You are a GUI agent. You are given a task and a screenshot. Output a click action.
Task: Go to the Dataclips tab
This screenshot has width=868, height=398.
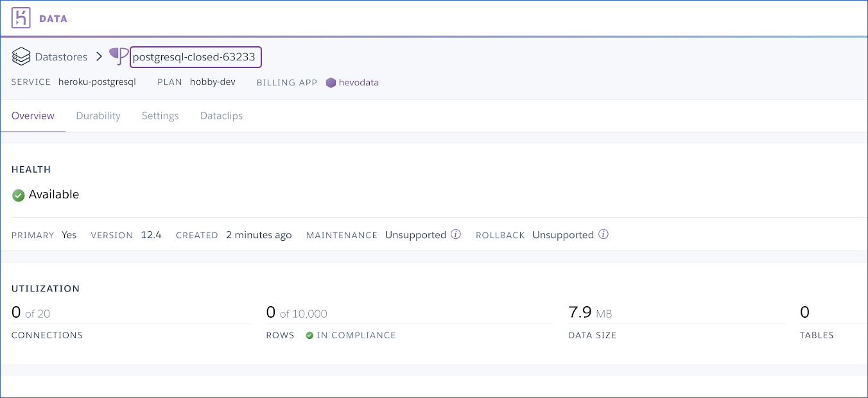point(221,116)
